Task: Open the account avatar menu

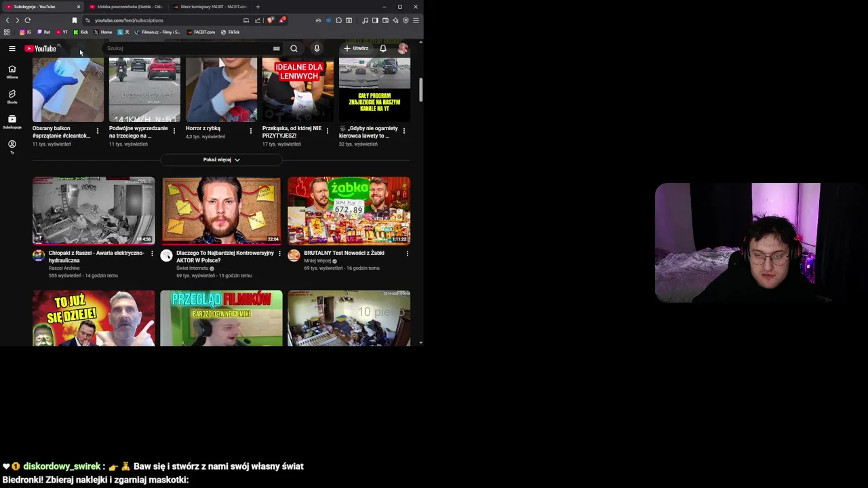Action: 403,48
